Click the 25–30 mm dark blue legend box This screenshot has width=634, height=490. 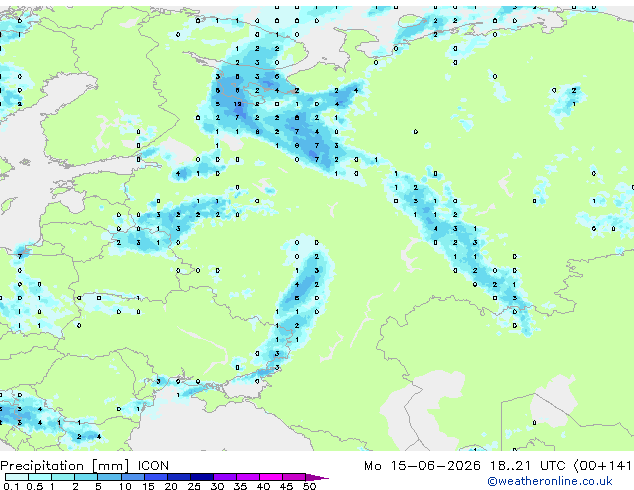pos(202,477)
